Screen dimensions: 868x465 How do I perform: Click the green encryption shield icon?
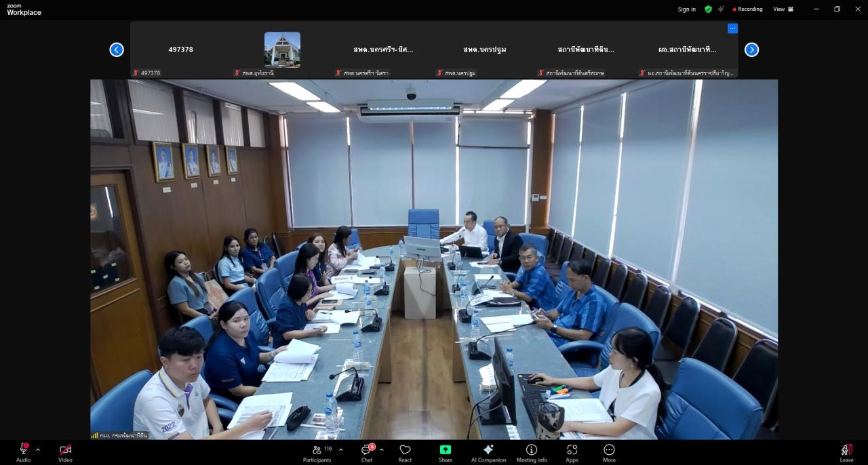tap(708, 9)
